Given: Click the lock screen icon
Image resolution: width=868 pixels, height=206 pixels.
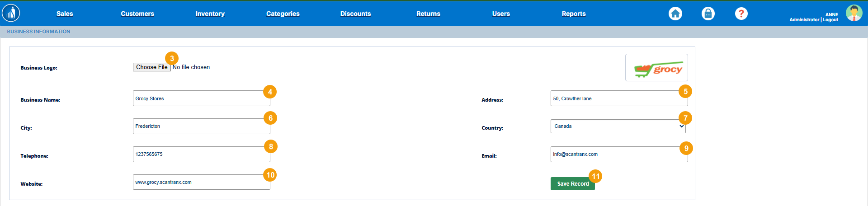Looking at the screenshot, I should pyautogui.click(x=708, y=14).
